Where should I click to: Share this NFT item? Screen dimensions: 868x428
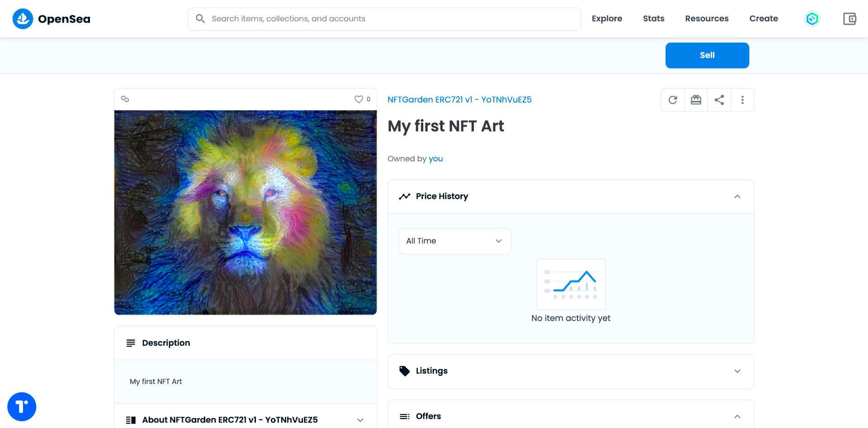(x=719, y=99)
